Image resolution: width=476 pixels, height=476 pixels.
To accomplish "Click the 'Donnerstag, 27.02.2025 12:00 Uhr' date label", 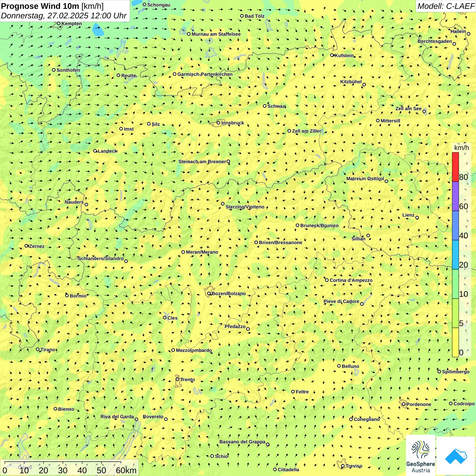I will point(64,16).
